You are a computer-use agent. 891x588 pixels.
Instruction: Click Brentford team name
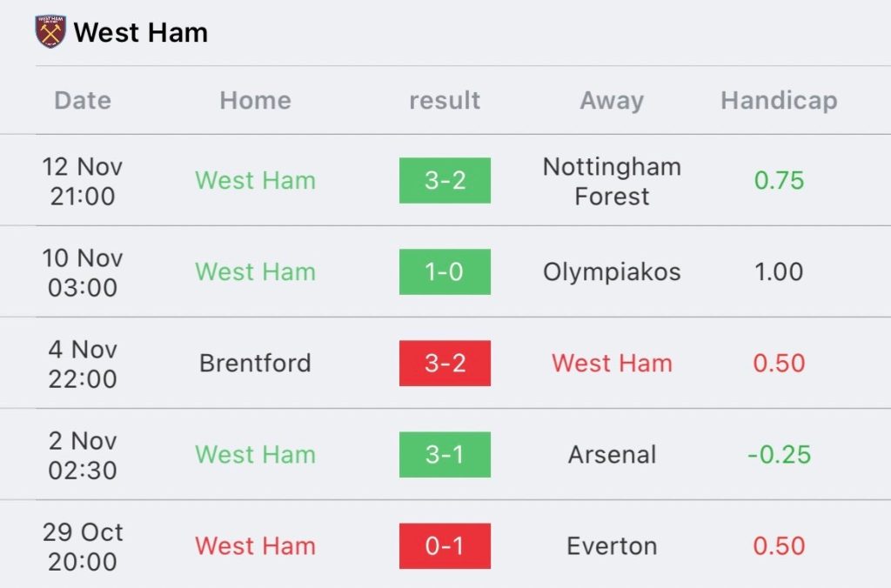tap(255, 363)
